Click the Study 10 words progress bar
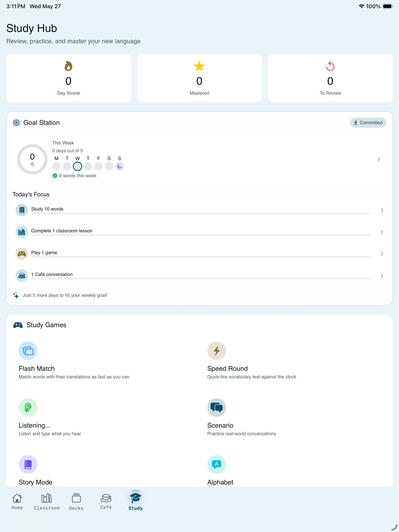This screenshot has width=399, height=532. pyautogui.click(x=201, y=213)
